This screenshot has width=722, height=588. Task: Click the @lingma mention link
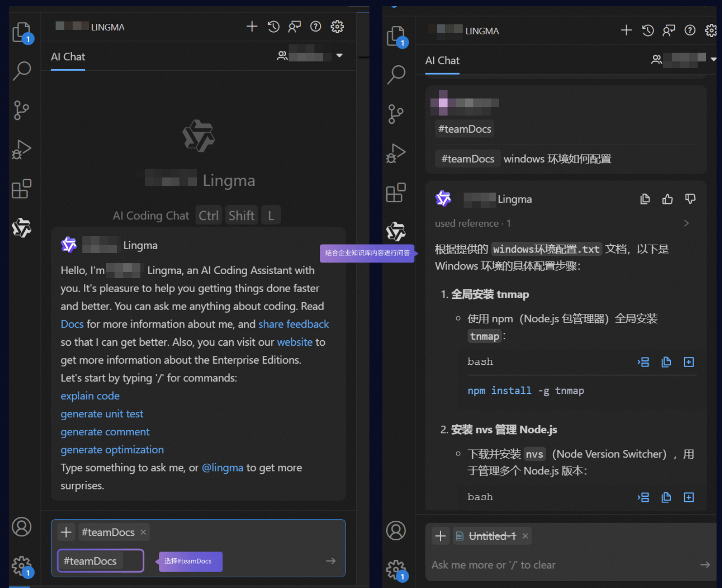[x=222, y=468]
